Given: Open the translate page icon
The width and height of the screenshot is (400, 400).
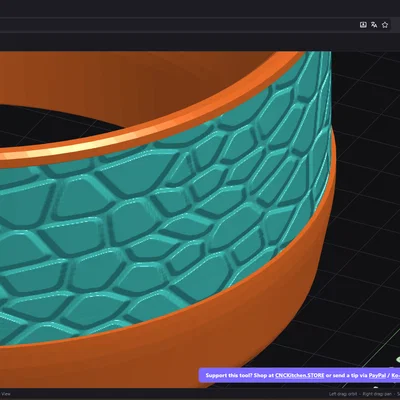Looking at the screenshot, I should (374, 25).
